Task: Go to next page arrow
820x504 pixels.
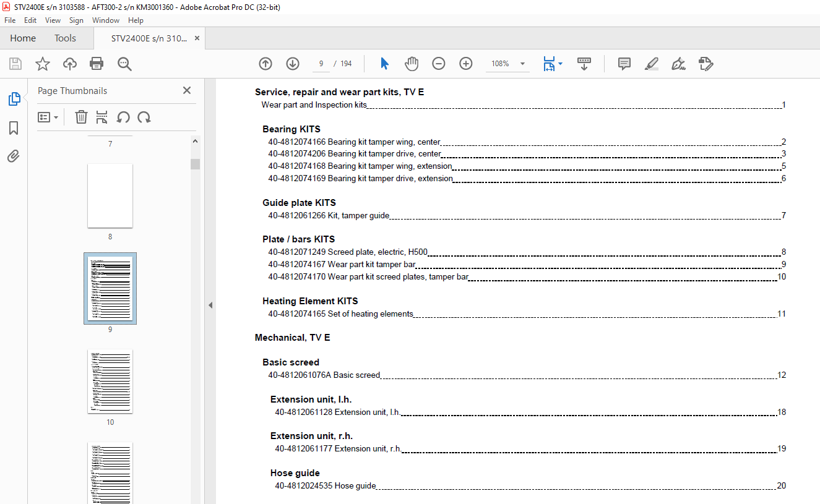Action: (293, 64)
